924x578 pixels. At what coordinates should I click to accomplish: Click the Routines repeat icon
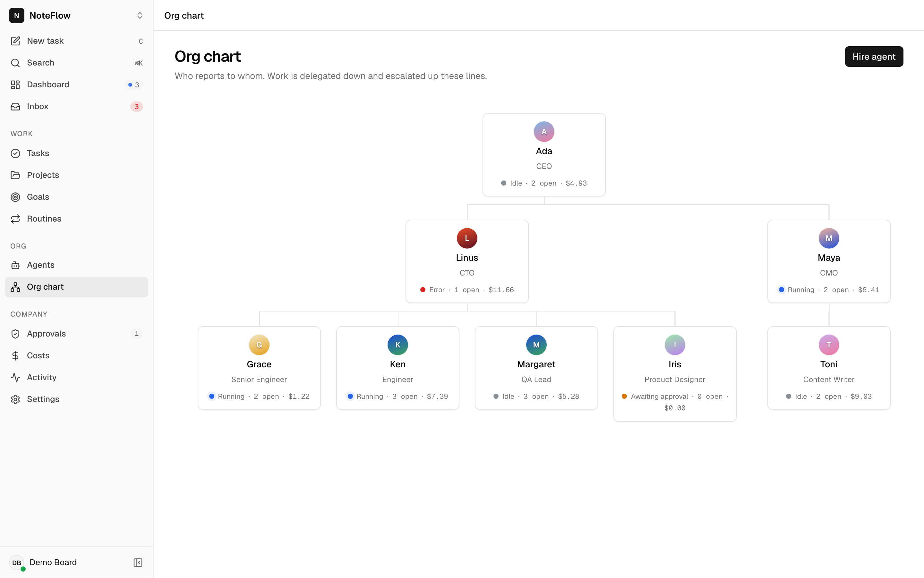pos(15,219)
